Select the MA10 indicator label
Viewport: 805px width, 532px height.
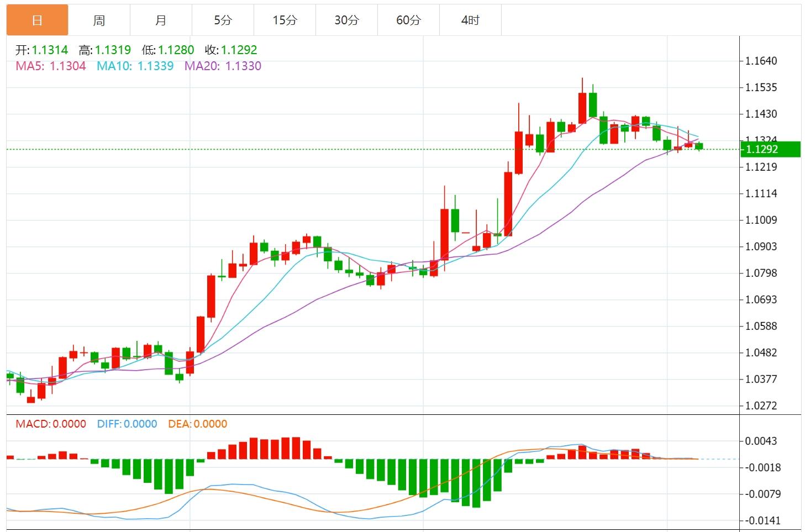tap(135, 66)
